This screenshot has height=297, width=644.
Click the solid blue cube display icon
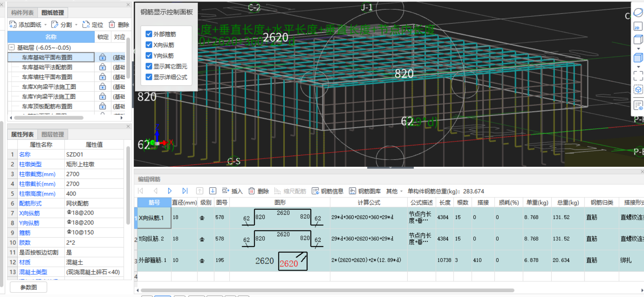[x=638, y=57]
